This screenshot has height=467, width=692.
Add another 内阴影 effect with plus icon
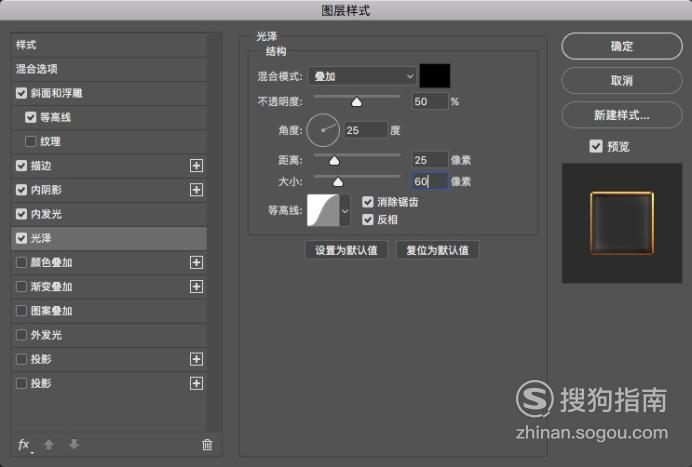[x=196, y=190]
